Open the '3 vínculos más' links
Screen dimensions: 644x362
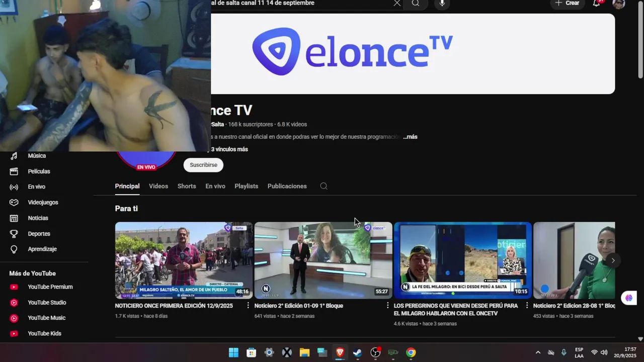229,149
